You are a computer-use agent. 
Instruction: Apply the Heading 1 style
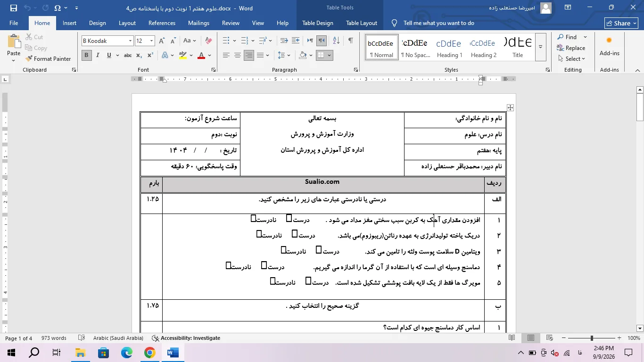(449, 47)
